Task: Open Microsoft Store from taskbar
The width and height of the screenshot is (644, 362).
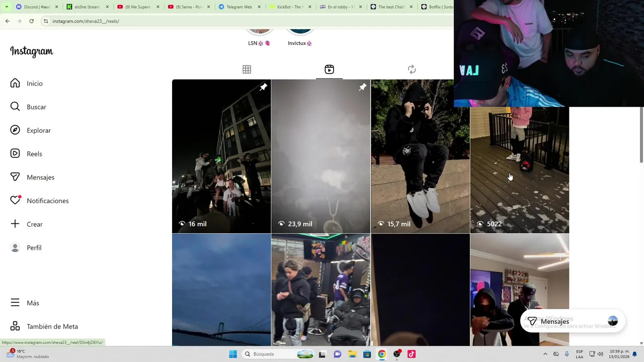Action: pos(367,354)
